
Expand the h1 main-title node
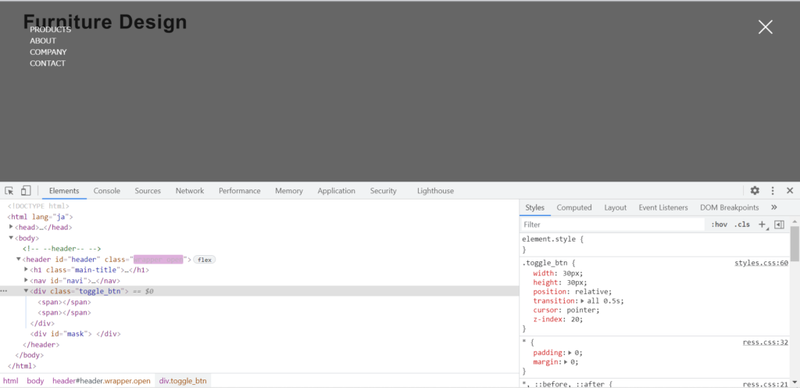pyautogui.click(x=26, y=269)
